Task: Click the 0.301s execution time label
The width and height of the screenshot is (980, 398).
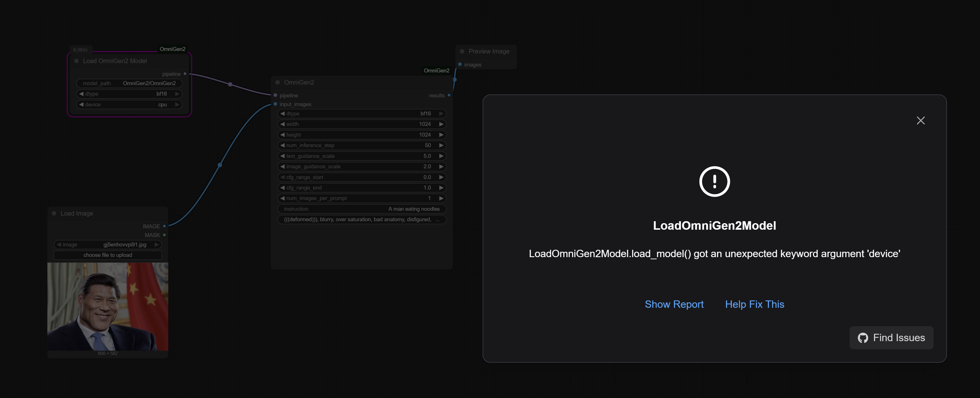Action: (80, 50)
